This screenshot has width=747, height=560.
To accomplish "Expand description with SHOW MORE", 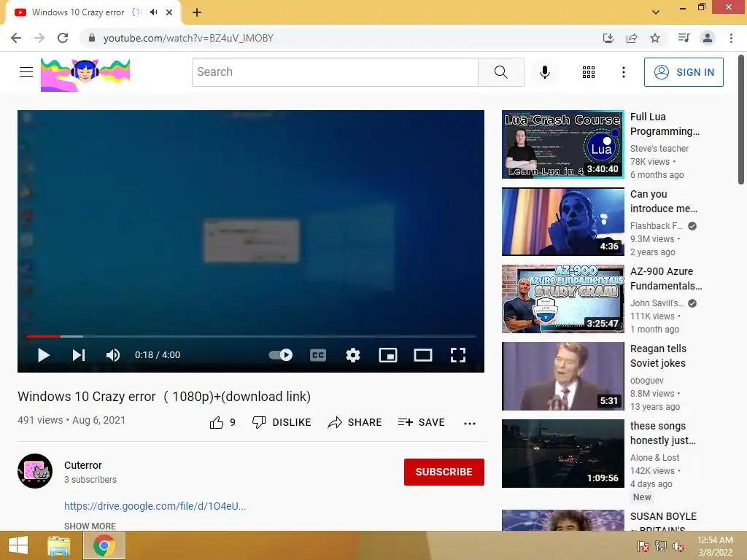I will pos(90,526).
